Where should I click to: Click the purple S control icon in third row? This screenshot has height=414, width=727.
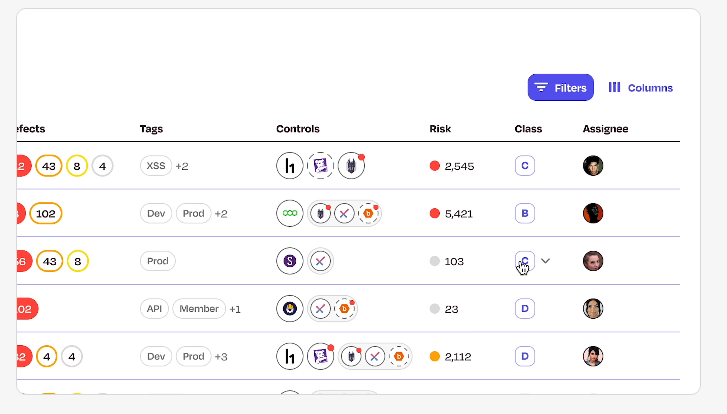tap(289, 261)
